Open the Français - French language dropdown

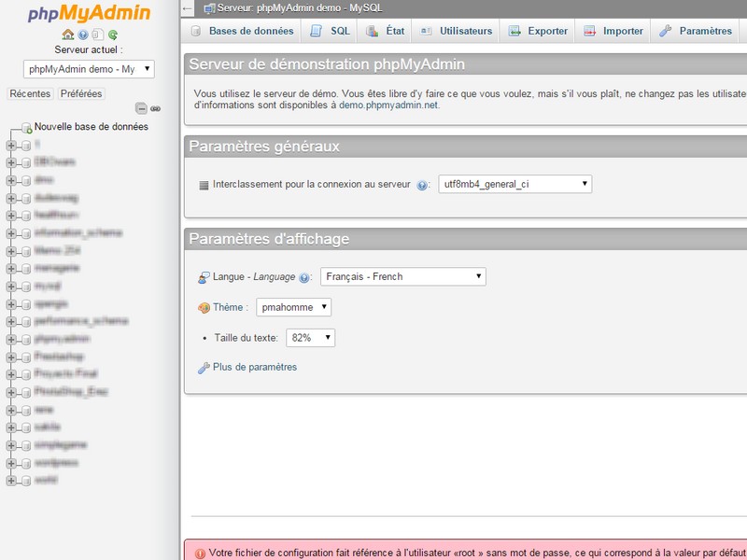[x=403, y=276]
